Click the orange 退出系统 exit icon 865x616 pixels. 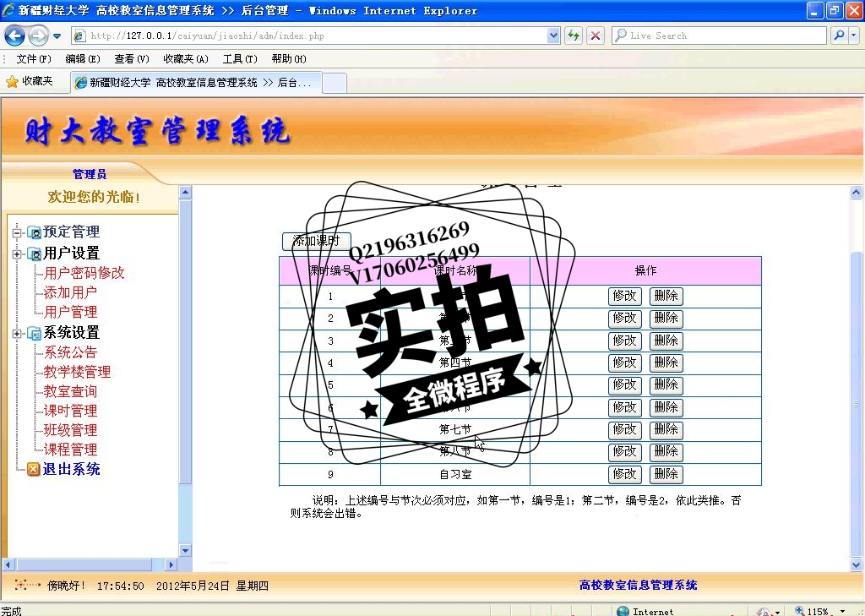pos(34,469)
